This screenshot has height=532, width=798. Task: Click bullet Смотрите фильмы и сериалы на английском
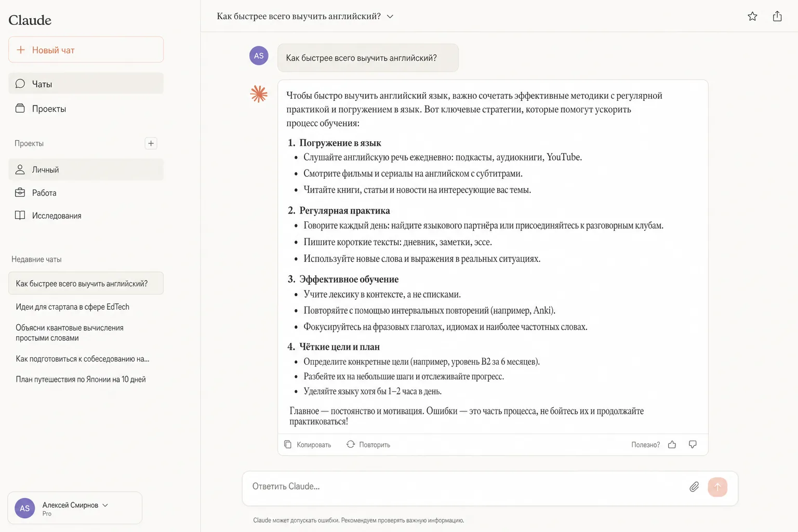413,174
